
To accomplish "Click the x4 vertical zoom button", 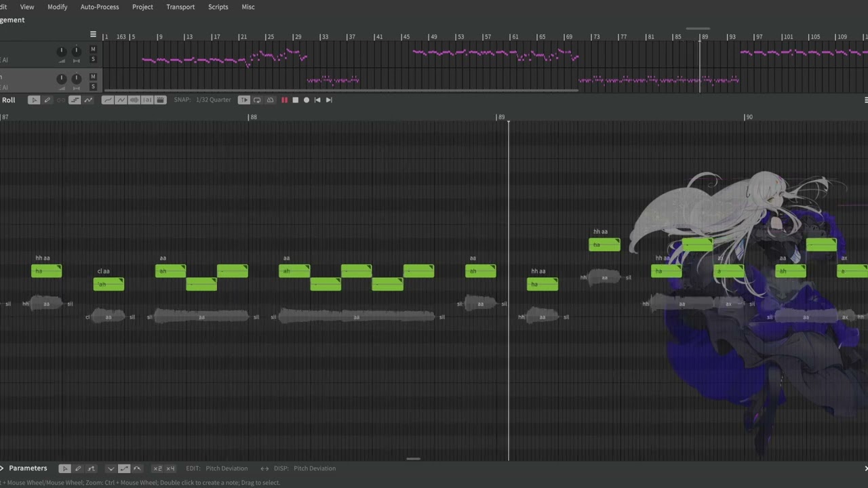I will point(170,468).
